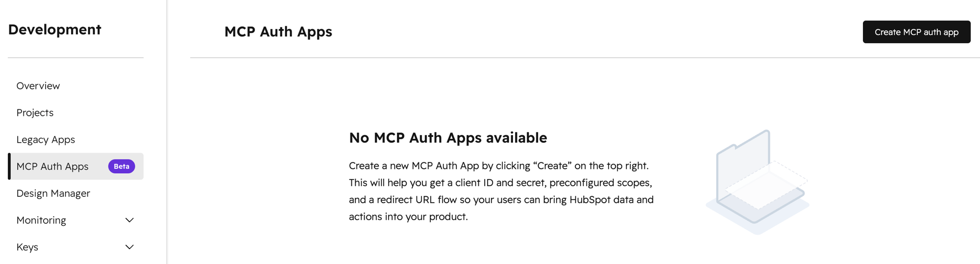Go to Projects in the sidebar

pyautogui.click(x=35, y=113)
